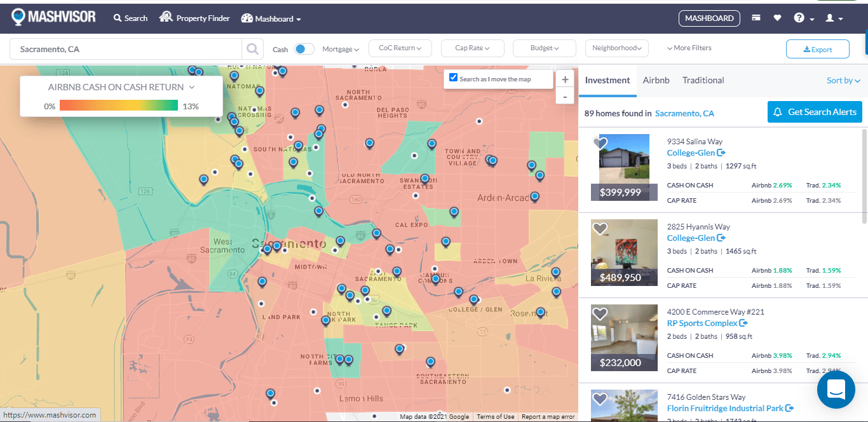The height and width of the screenshot is (422, 868).
Task: Toggle the Cash/Mortgage switch
Action: coord(304,49)
